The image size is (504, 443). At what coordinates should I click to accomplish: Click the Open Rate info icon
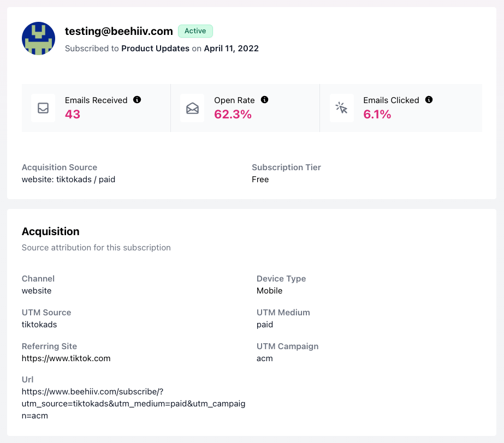tap(264, 100)
